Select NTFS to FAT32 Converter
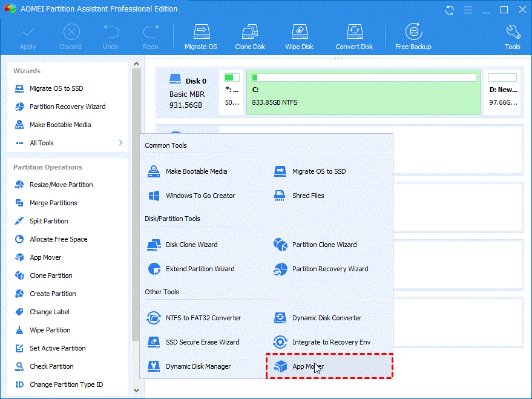The image size is (532, 399). click(203, 318)
